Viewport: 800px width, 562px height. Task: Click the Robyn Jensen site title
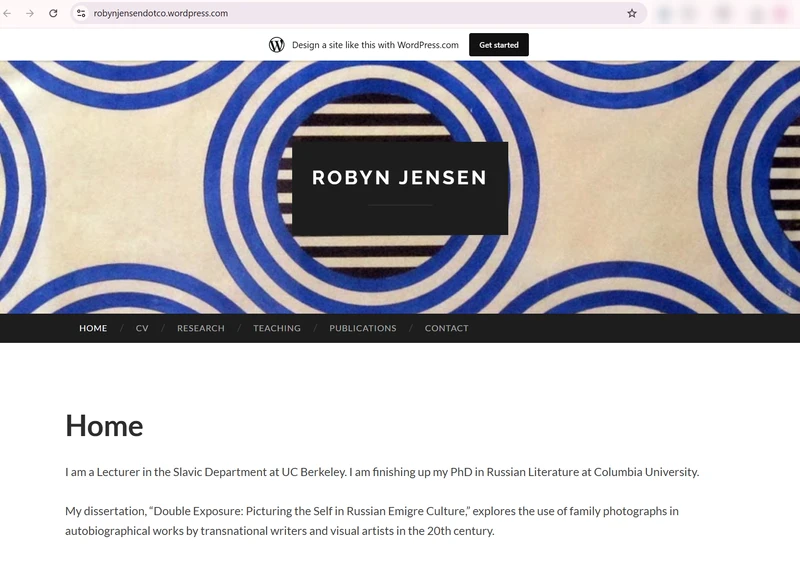pos(399,177)
